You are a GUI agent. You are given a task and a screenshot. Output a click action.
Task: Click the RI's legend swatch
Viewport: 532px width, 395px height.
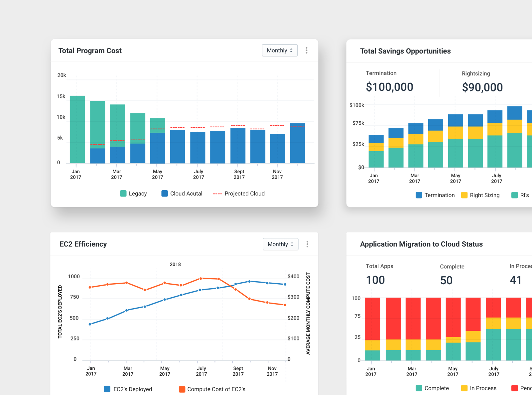515,195
